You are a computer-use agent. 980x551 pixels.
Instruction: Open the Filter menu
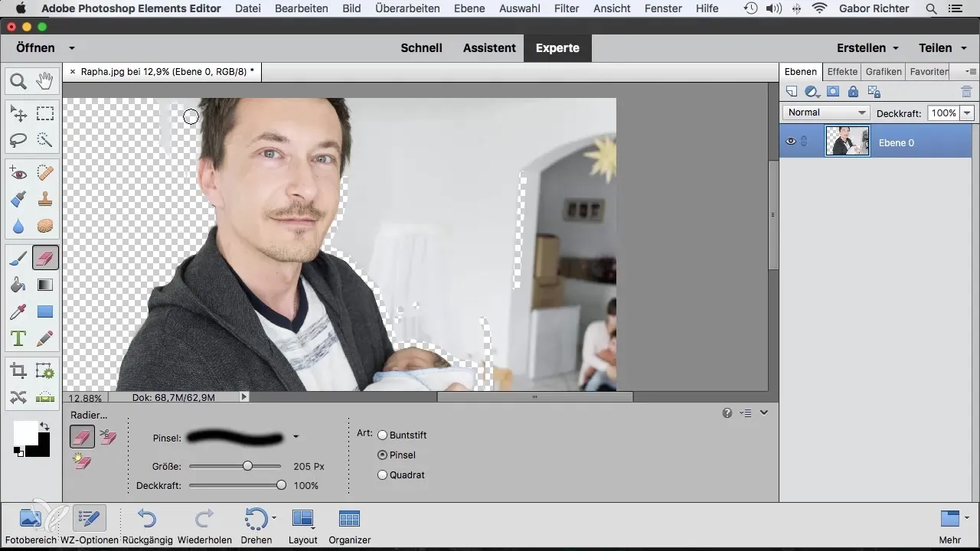(x=567, y=8)
